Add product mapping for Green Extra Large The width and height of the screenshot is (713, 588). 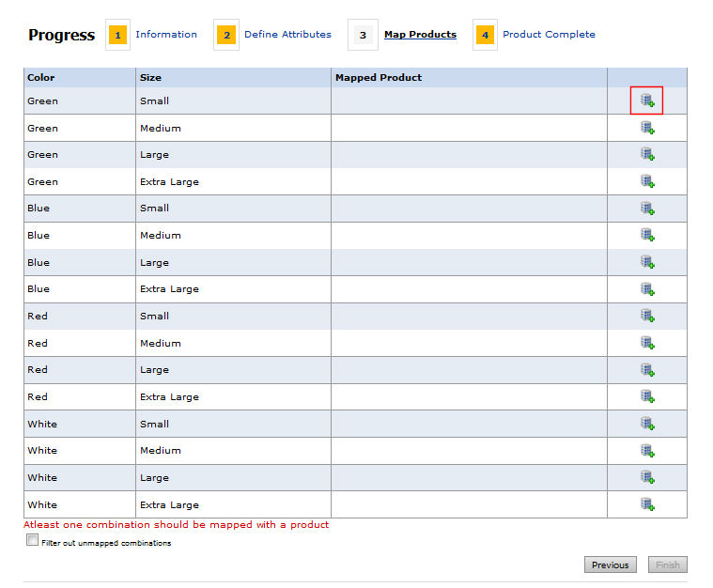click(x=647, y=181)
